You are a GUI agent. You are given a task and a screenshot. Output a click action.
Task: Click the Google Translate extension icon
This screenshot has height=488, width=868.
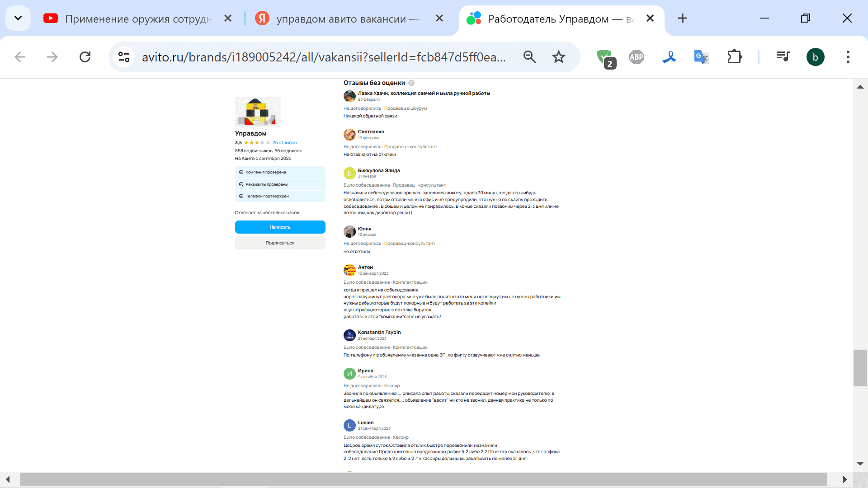tap(701, 57)
